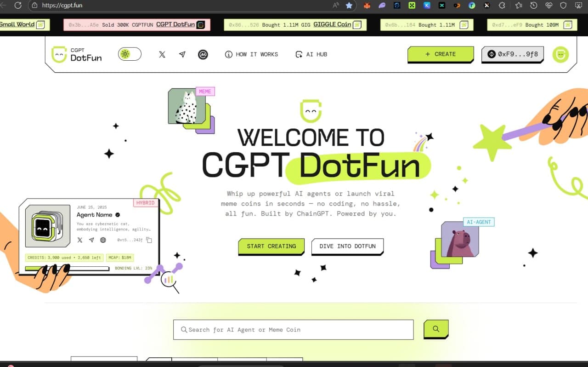Open Browser essentials heartbeat icon
This screenshot has width=588, height=367.
tap(548, 6)
